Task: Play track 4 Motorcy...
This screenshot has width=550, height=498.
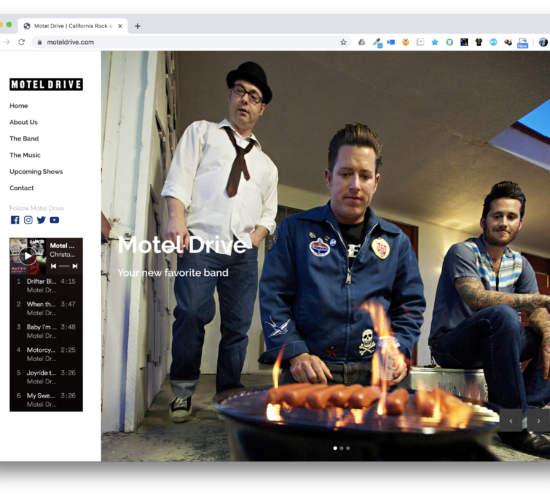Action: (x=46, y=354)
